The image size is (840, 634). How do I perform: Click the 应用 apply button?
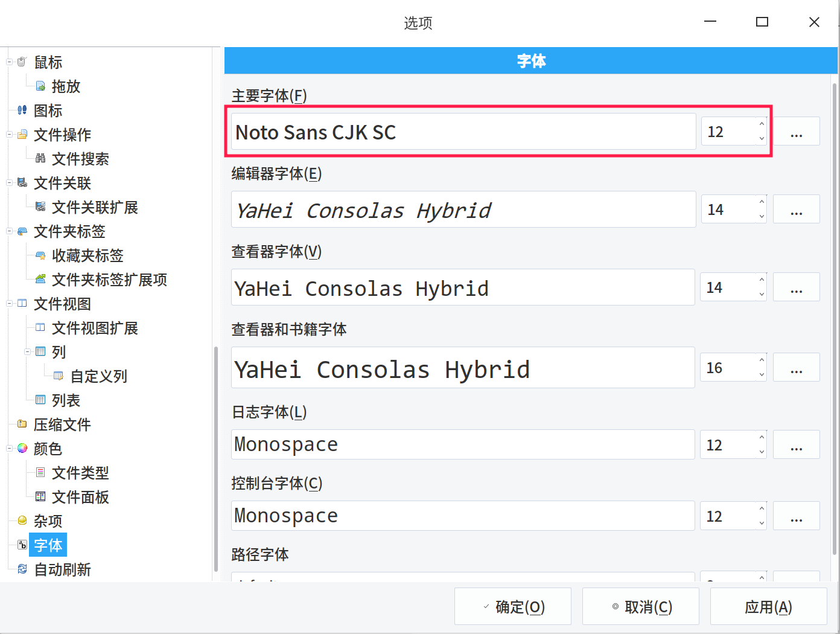coord(768,606)
